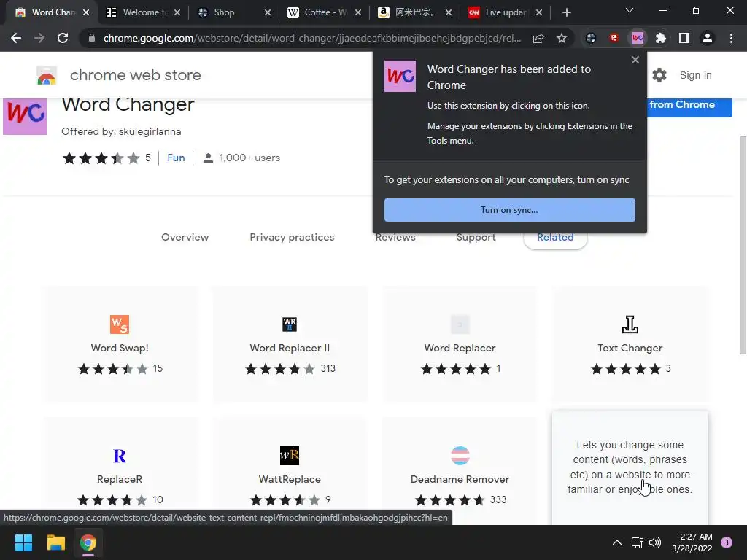747x560 pixels.
Task: Close the Shop browser tab
Action: [x=267, y=12]
